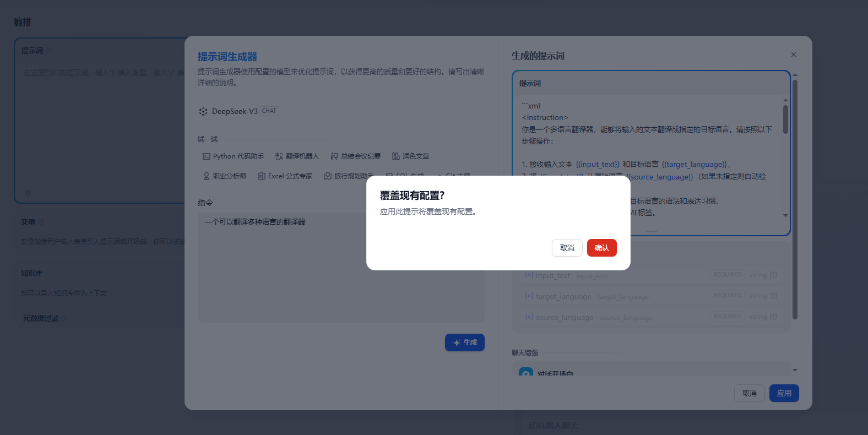Click the 元数据过滤 label
The width and height of the screenshot is (868, 435).
(x=41, y=318)
